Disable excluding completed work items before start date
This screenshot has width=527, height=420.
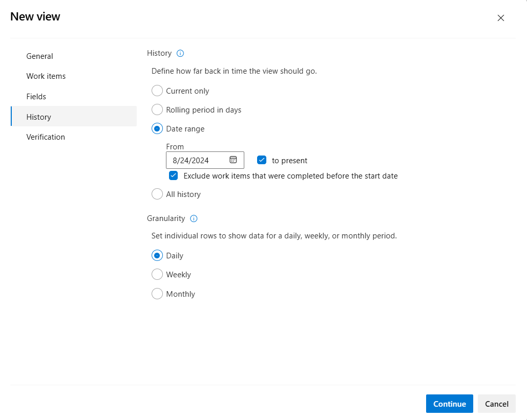click(174, 175)
